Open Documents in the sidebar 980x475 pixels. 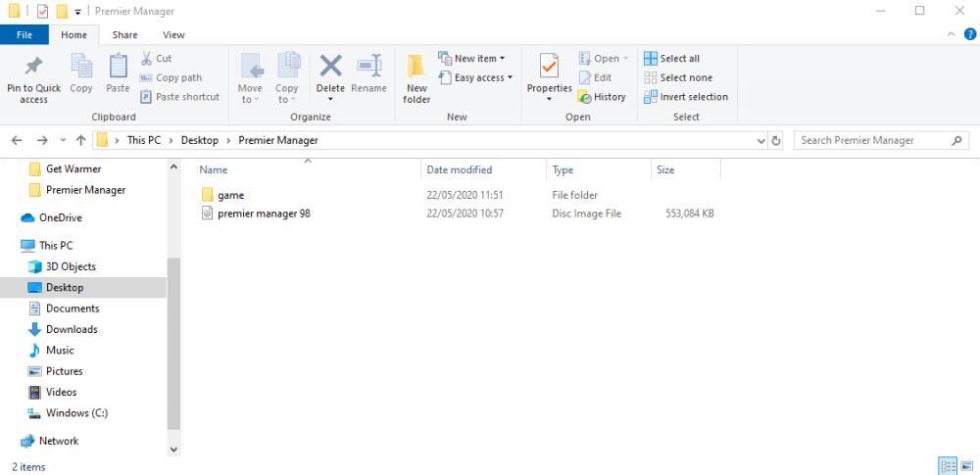click(x=64, y=309)
